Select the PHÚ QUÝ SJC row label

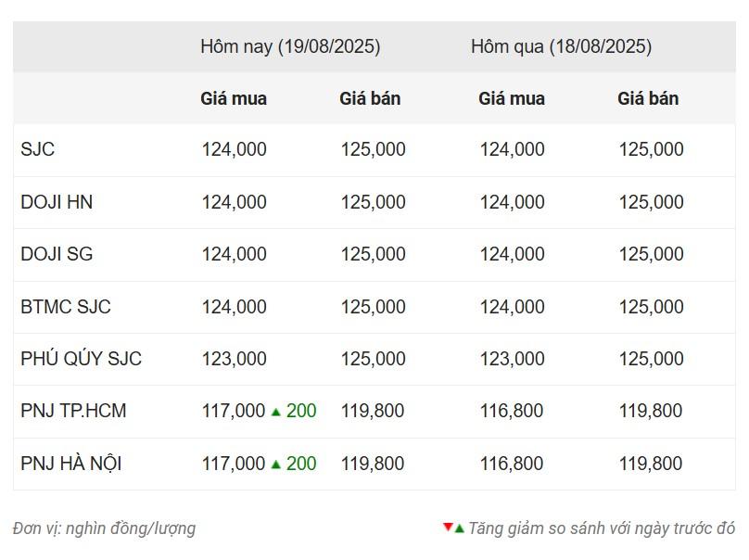coord(82,359)
